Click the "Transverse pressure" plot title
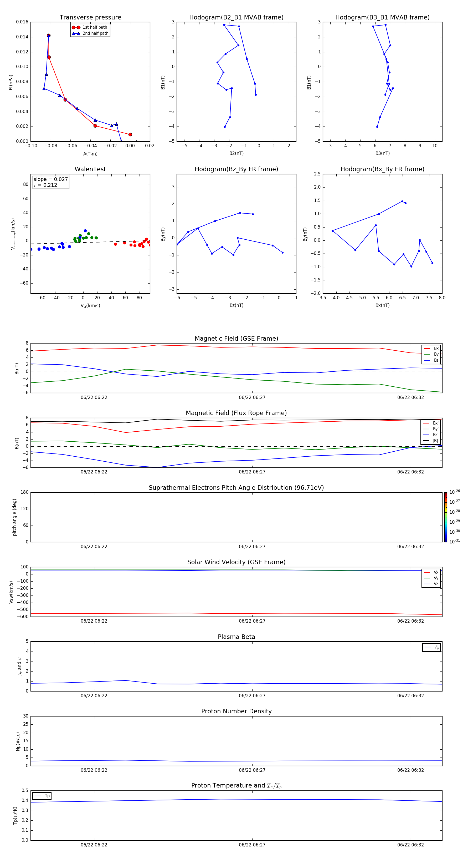 90,18
